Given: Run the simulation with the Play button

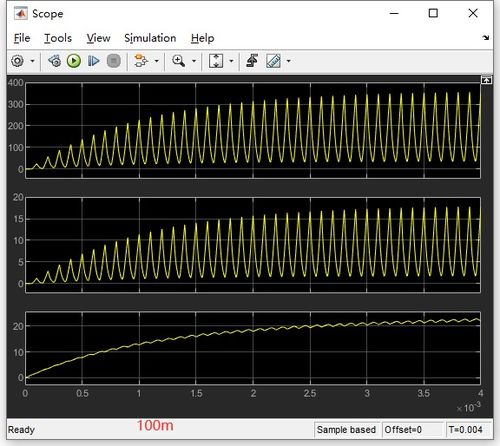Looking at the screenshot, I should (x=74, y=61).
